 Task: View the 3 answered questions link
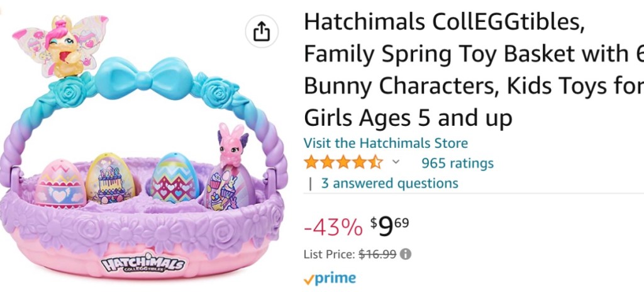coord(389,184)
